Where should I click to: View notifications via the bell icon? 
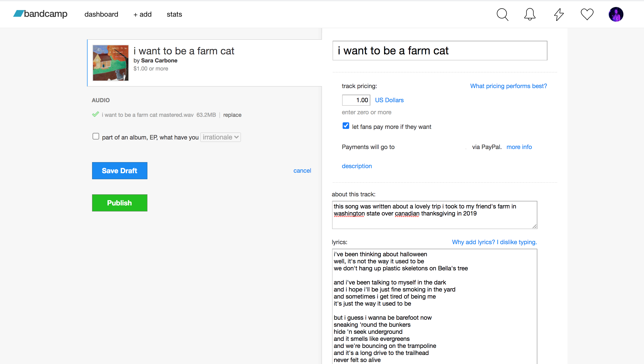tap(530, 14)
